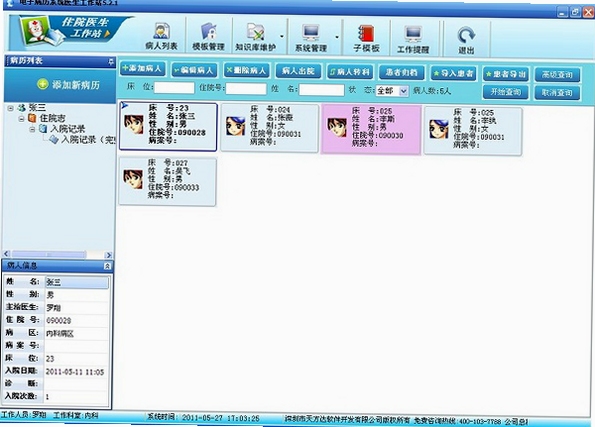The width and height of the screenshot is (595, 427).
Task: Click the 退出 exit arrow icon
Action: click(x=466, y=36)
